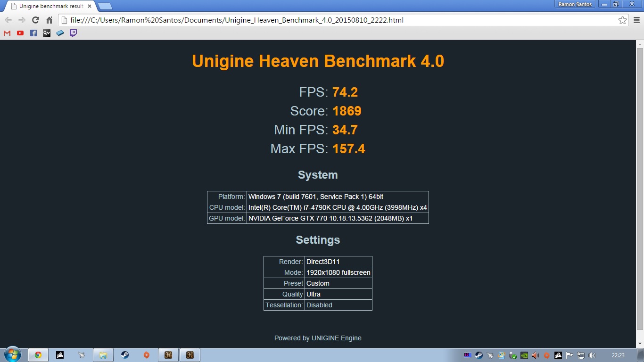Reload the benchmark results page

point(35,20)
